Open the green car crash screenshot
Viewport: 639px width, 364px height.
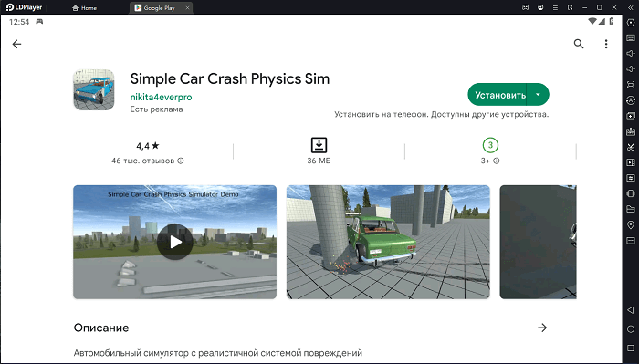coord(388,242)
